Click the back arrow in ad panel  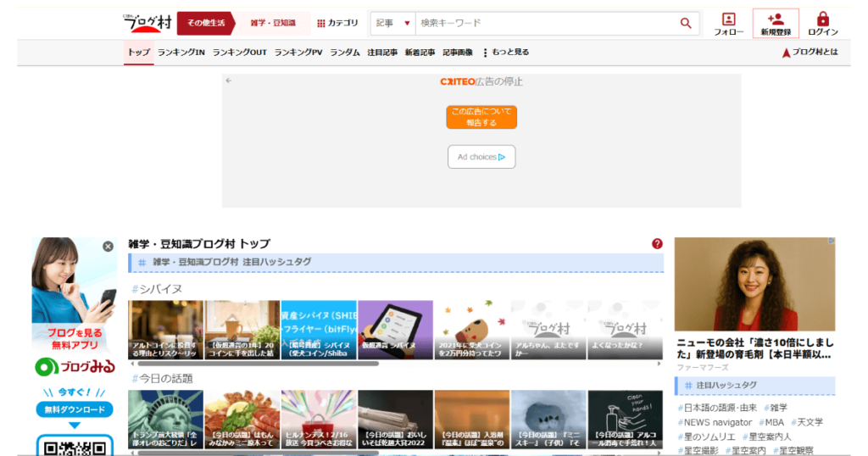[x=229, y=81]
